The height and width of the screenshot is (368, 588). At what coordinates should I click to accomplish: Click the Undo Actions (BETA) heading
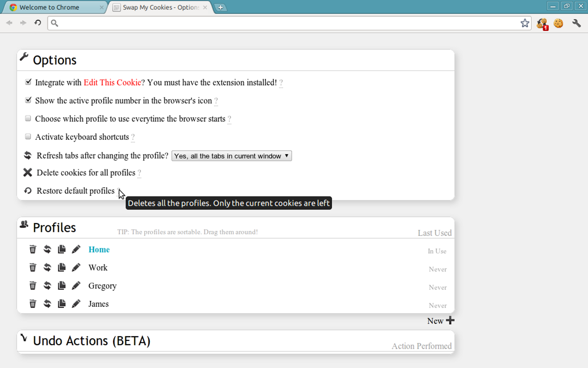92,341
